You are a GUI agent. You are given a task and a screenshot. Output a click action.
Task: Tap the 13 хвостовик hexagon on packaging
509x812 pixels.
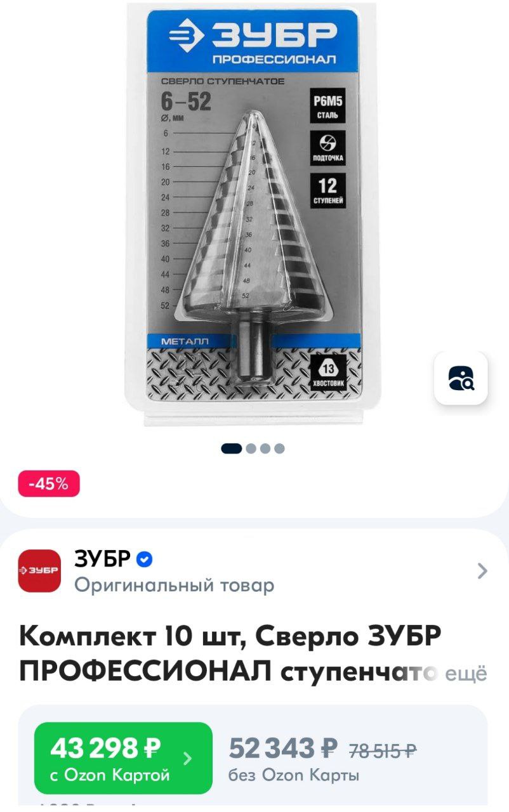[x=328, y=372]
